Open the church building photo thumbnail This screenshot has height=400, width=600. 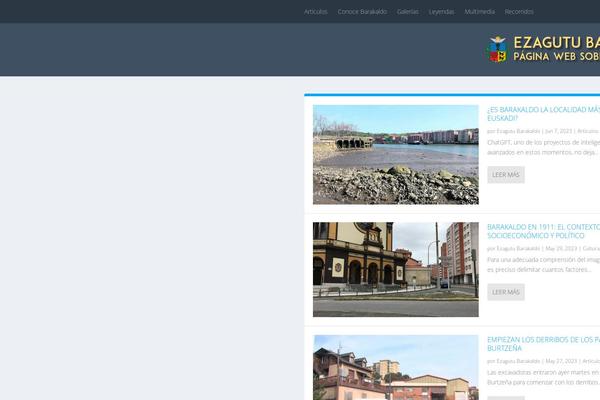pos(396,269)
